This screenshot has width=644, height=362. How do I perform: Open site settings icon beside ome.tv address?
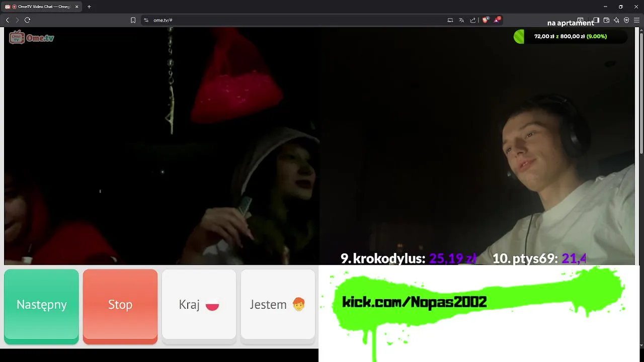click(x=146, y=20)
